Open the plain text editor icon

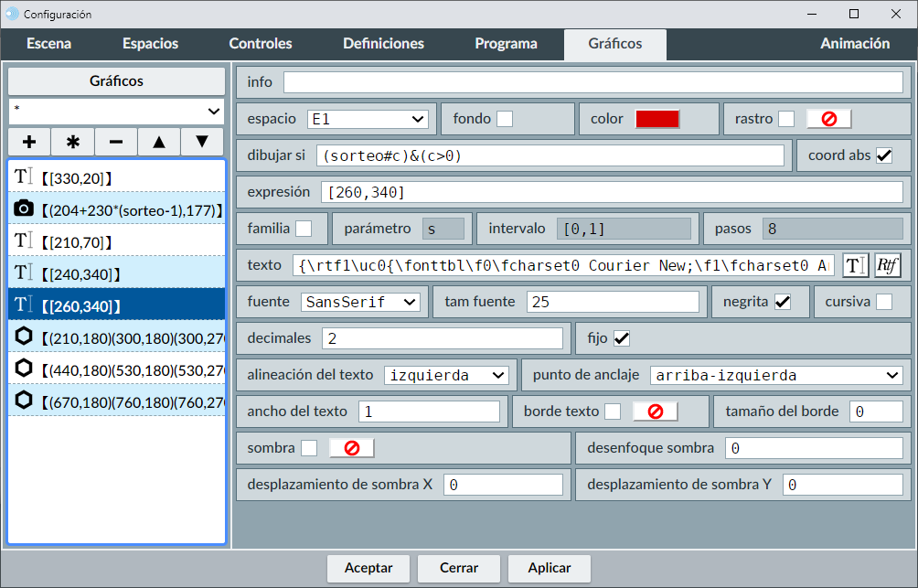(856, 265)
